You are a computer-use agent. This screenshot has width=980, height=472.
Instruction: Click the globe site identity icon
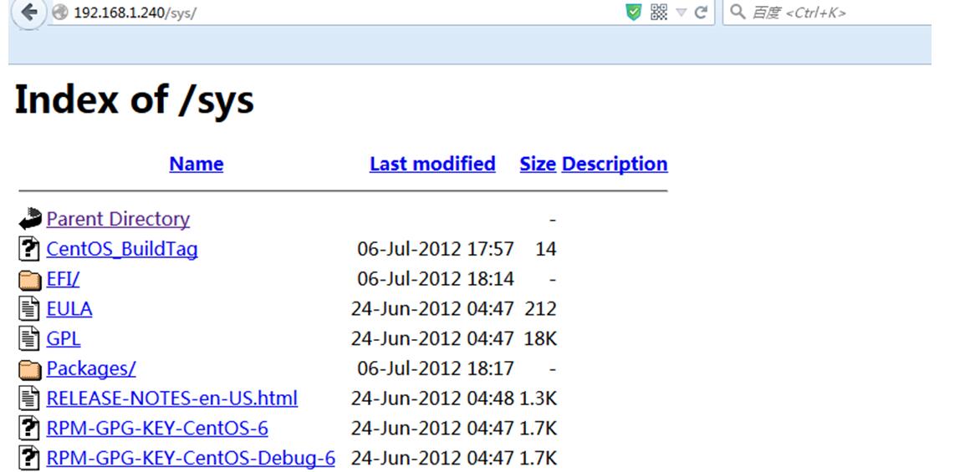tap(60, 13)
